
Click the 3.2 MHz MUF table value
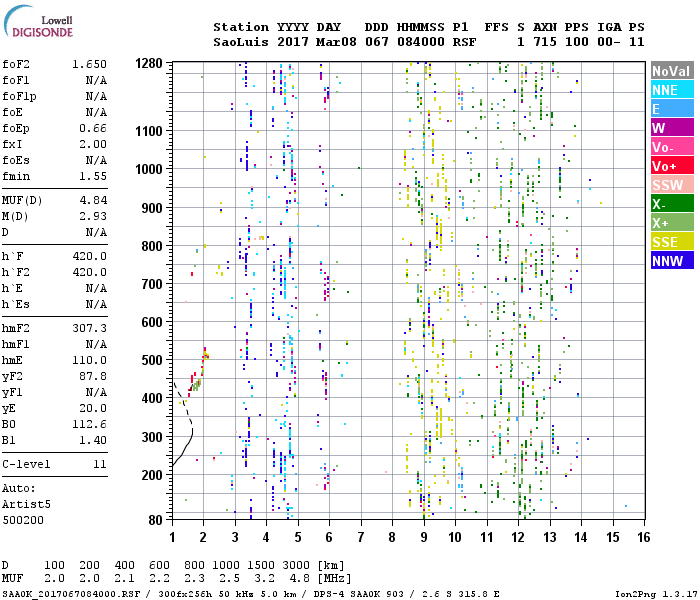click(264, 578)
